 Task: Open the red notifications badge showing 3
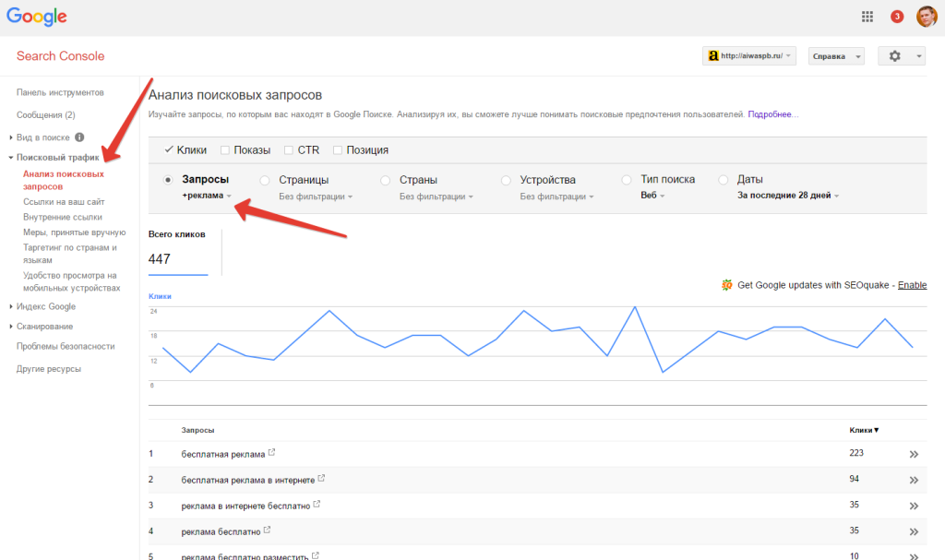click(897, 17)
